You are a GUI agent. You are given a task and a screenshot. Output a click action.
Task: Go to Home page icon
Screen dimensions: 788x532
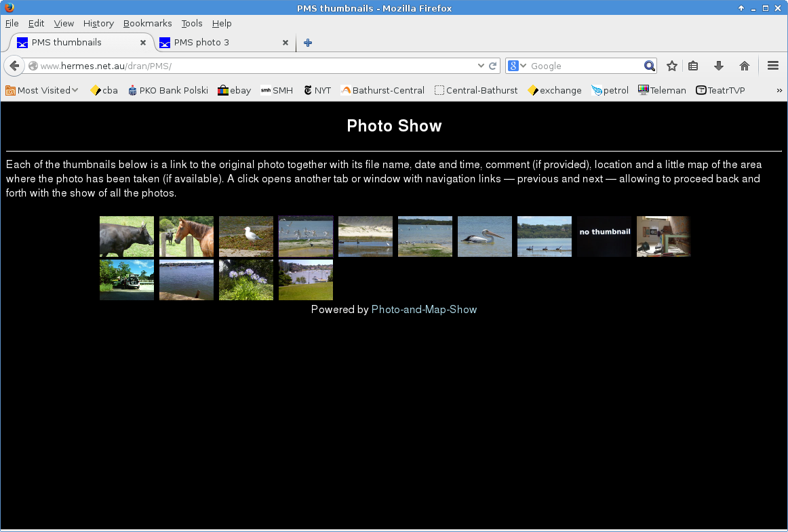(x=745, y=66)
